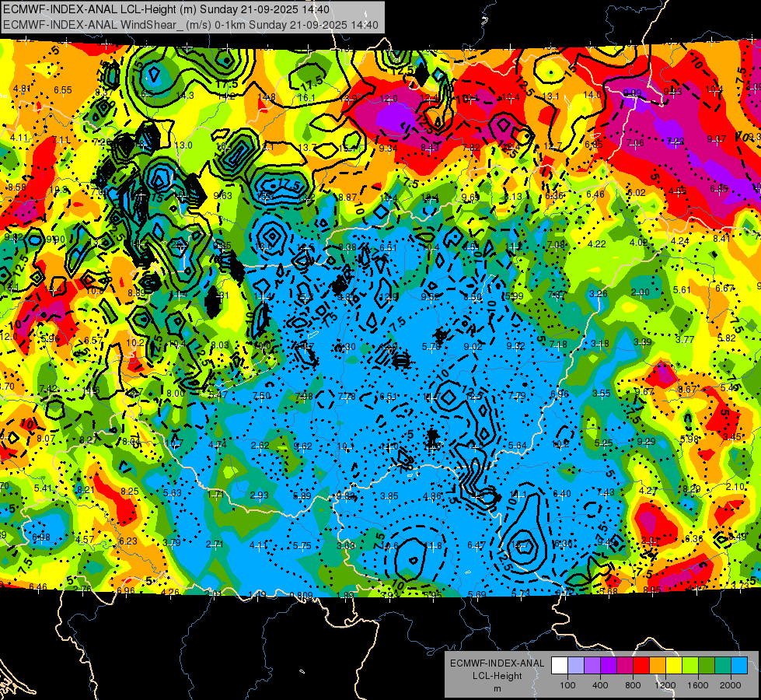Click the legend tick label '400'

[x=600, y=685]
